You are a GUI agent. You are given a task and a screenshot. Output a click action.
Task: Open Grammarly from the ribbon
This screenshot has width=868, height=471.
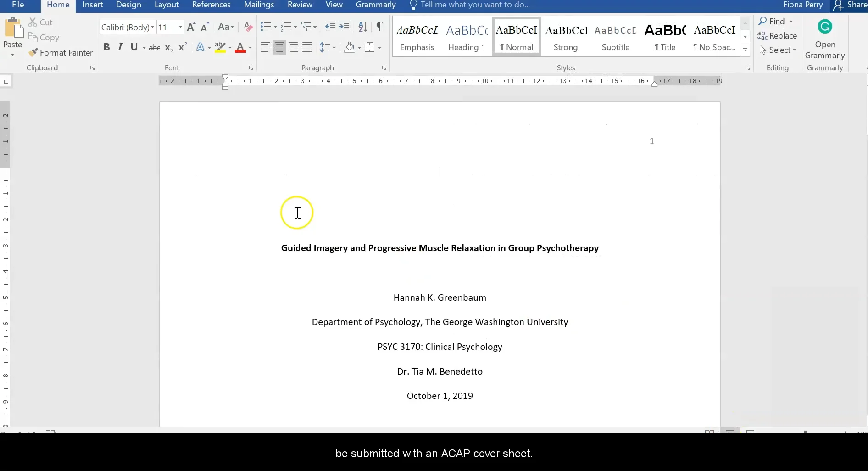coord(824,39)
